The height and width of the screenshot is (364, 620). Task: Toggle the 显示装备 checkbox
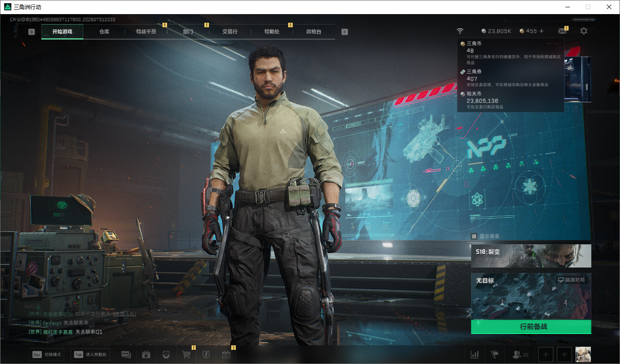pos(474,236)
